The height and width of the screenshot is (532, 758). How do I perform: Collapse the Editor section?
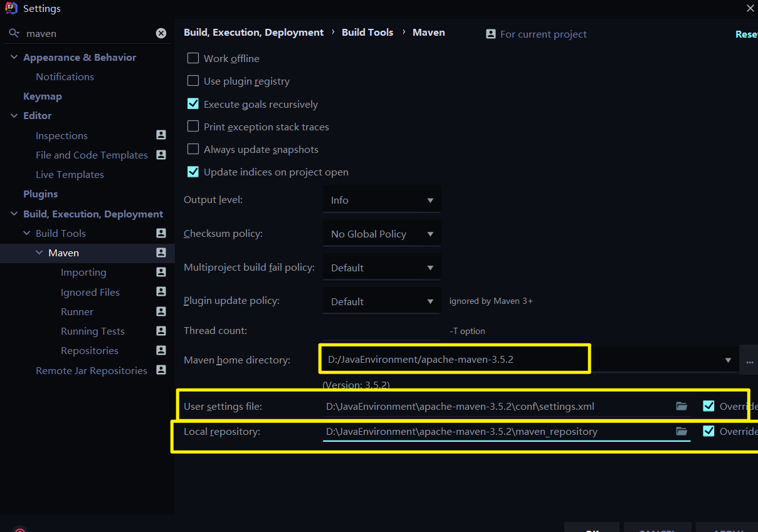14,115
